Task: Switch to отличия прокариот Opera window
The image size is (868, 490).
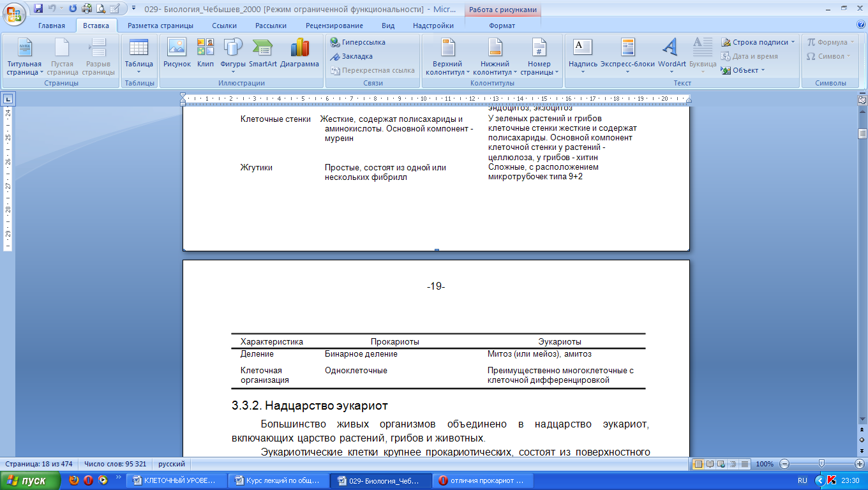Action: point(483,480)
